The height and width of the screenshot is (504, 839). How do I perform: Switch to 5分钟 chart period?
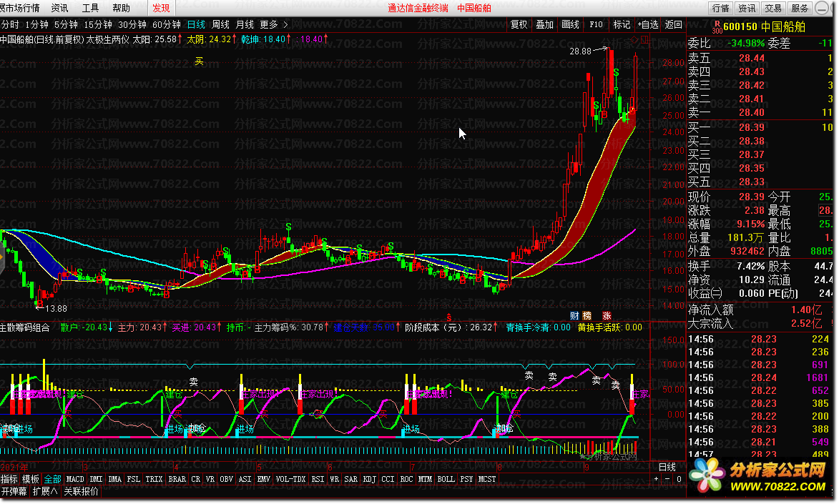(x=66, y=24)
